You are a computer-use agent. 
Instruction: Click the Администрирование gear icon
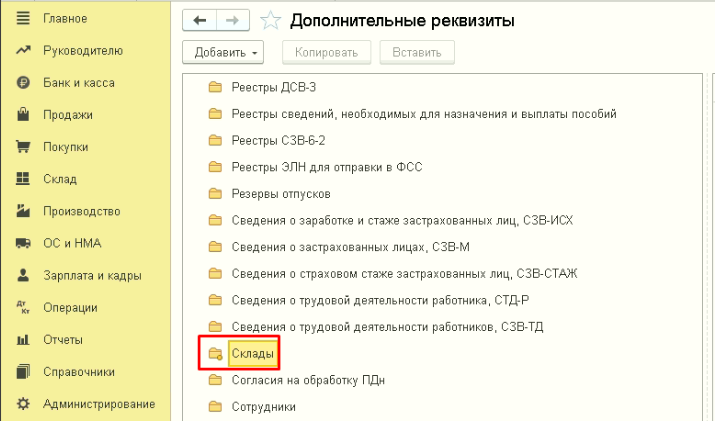[x=23, y=404]
